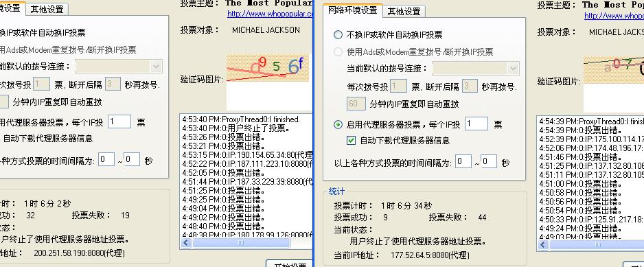This screenshot has height=267, width=644.
Task: Click the 60 分钟 field in right window
Action: pos(356,104)
